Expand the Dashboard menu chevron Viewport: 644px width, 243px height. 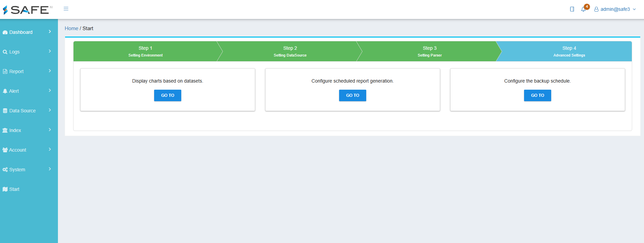50,31
